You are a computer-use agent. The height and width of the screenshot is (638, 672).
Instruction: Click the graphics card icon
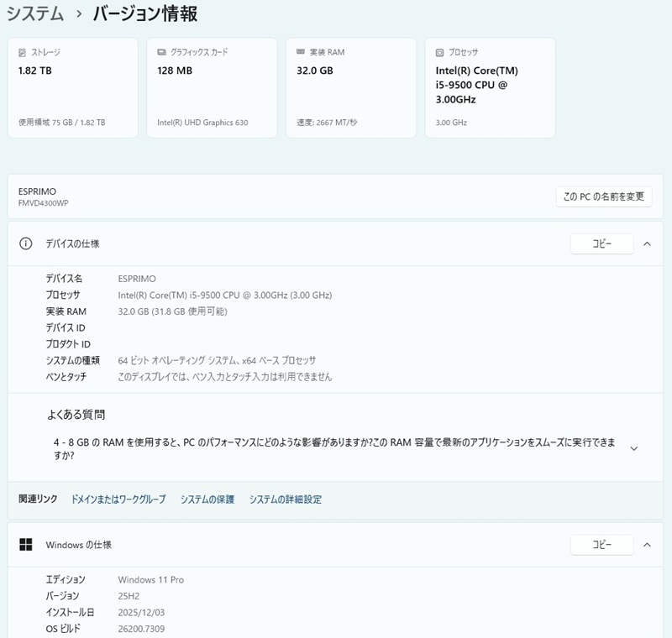[161, 52]
